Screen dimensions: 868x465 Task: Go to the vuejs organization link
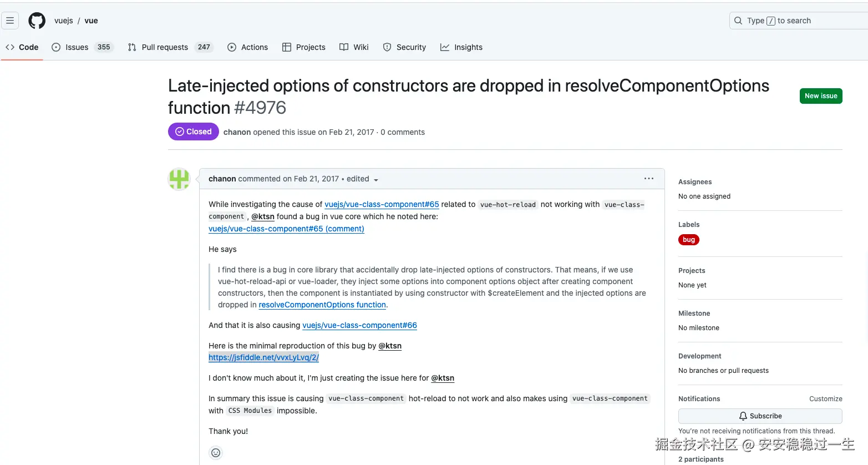tap(64, 21)
